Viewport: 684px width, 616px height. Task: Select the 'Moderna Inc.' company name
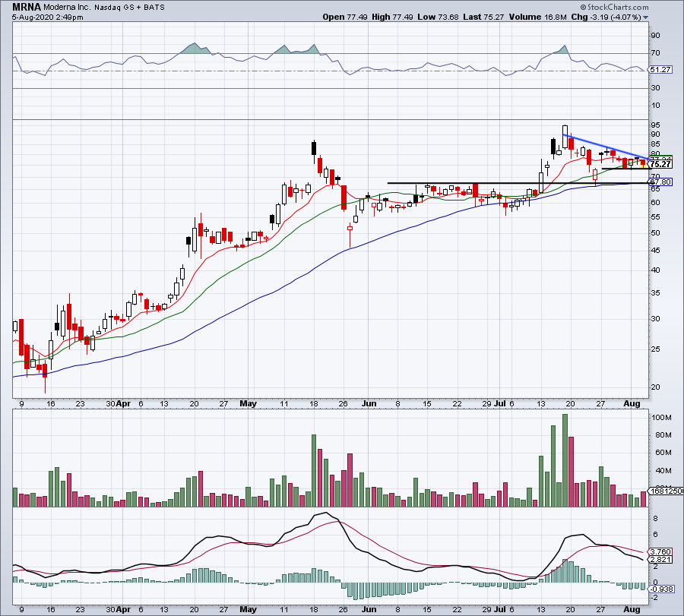pyautogui.click(x=67, y=8)
